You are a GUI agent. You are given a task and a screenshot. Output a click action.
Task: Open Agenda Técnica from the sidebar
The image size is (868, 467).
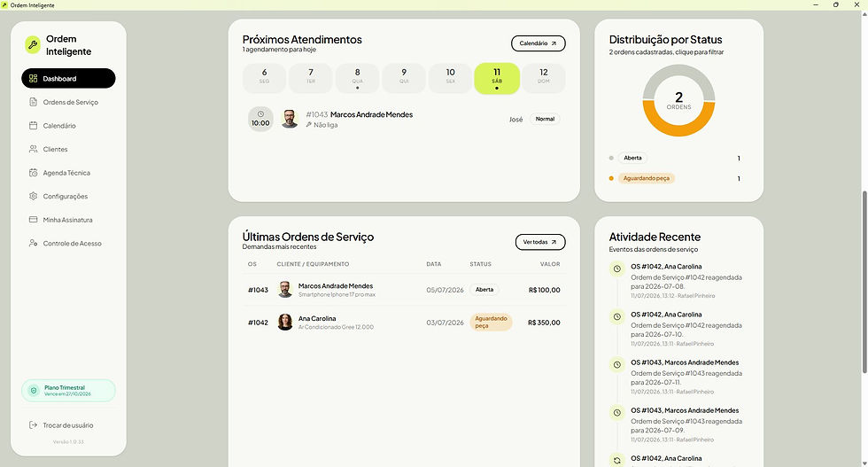pos(68,173)
